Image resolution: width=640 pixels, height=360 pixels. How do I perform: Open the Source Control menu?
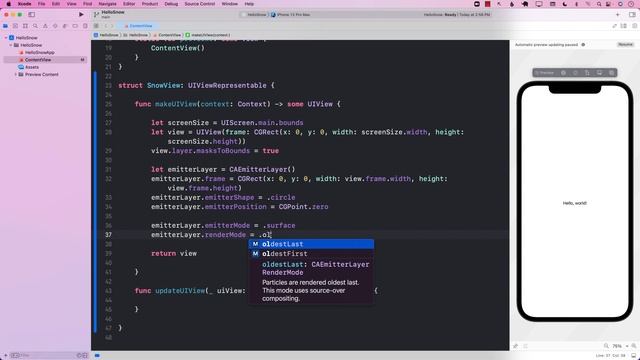200,4
